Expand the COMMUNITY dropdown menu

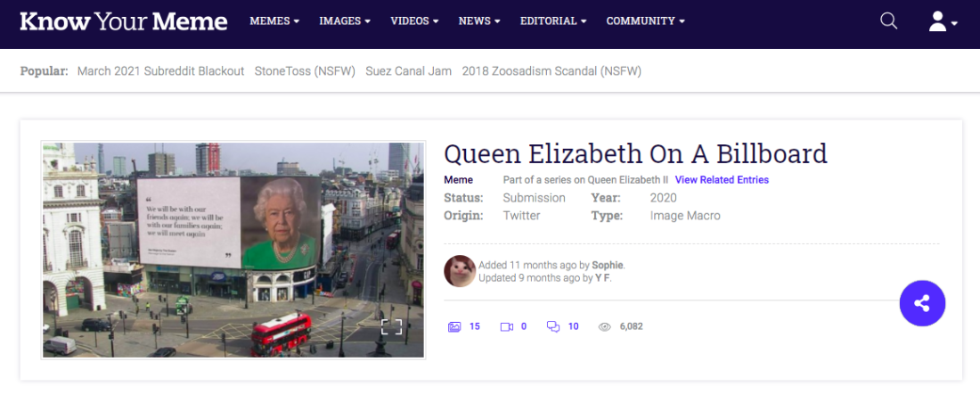click(x=646, y=21)
